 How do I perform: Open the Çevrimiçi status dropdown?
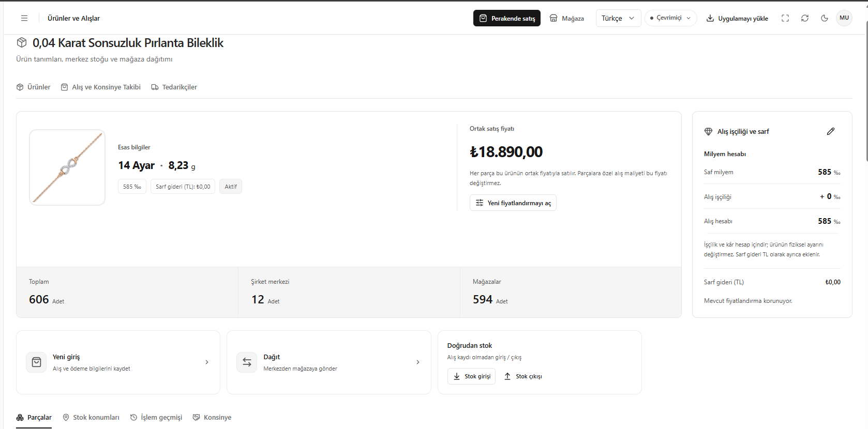click(670, 18)
